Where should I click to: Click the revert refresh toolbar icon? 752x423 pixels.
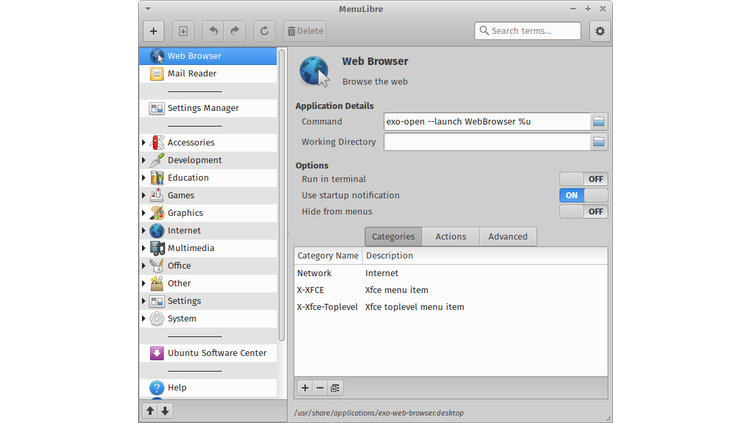pos(265,31)
